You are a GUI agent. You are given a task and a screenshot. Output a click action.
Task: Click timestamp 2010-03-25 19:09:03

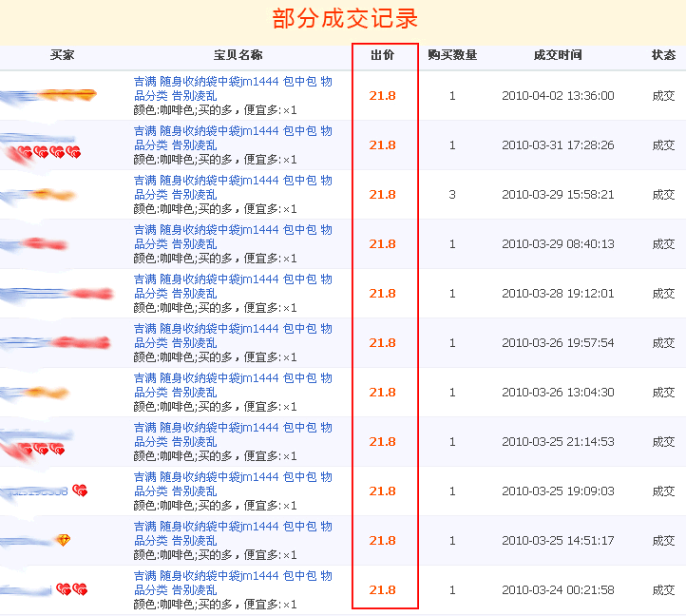pyautogui.click(x=558, y=491)
